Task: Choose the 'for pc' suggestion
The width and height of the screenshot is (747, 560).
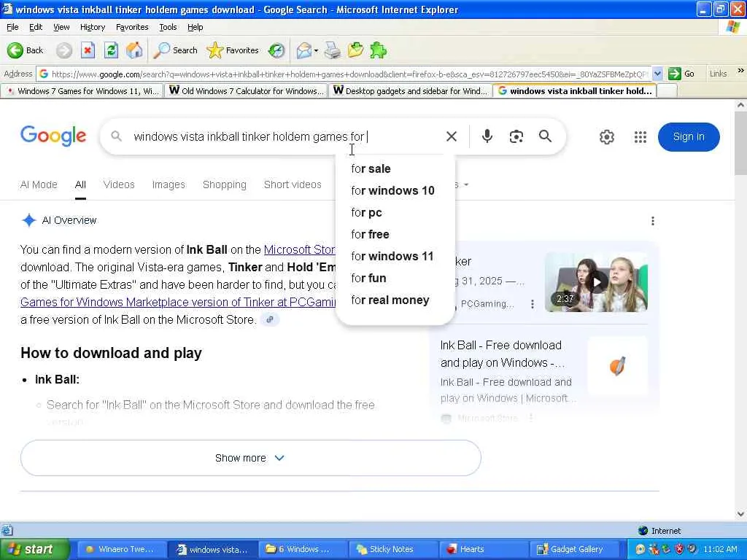Action: point(395,212)
